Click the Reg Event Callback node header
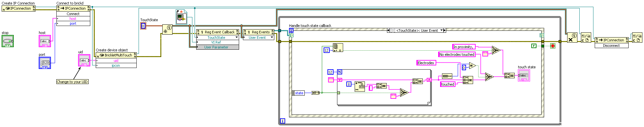The width and height of the screenshot is (644, 127). 218,32
